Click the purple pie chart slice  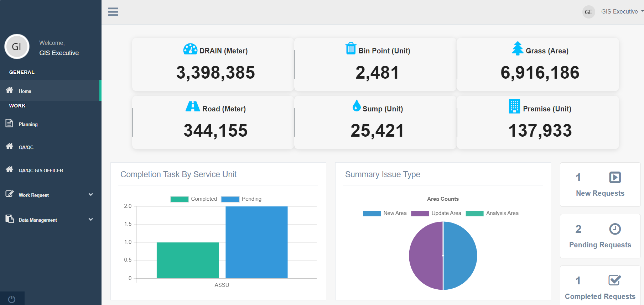pos(426,256)
